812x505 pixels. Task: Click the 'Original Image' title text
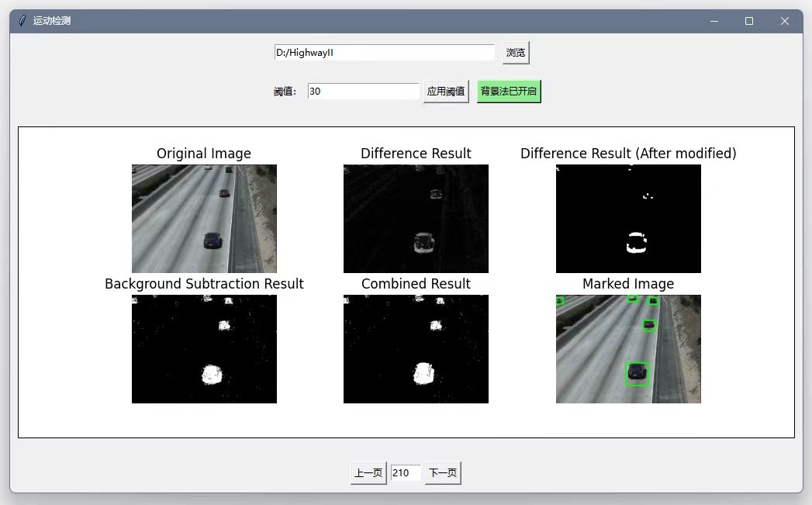pos(204,154)
